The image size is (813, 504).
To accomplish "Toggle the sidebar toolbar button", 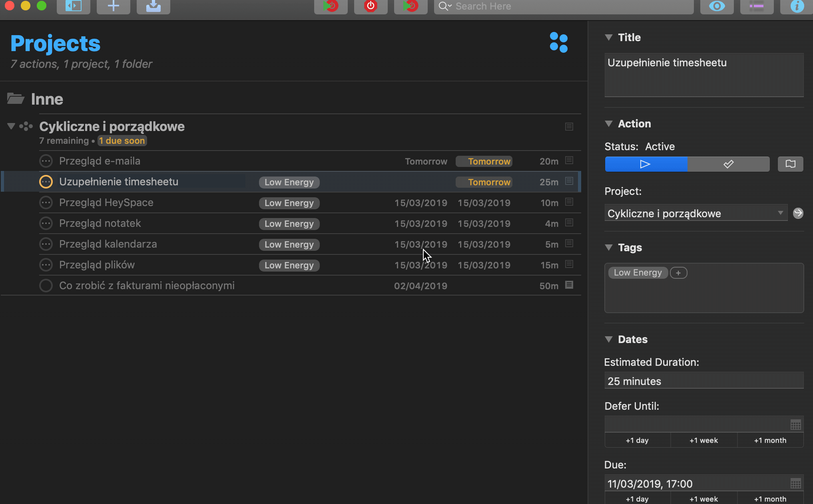I will tap(73, 6).
